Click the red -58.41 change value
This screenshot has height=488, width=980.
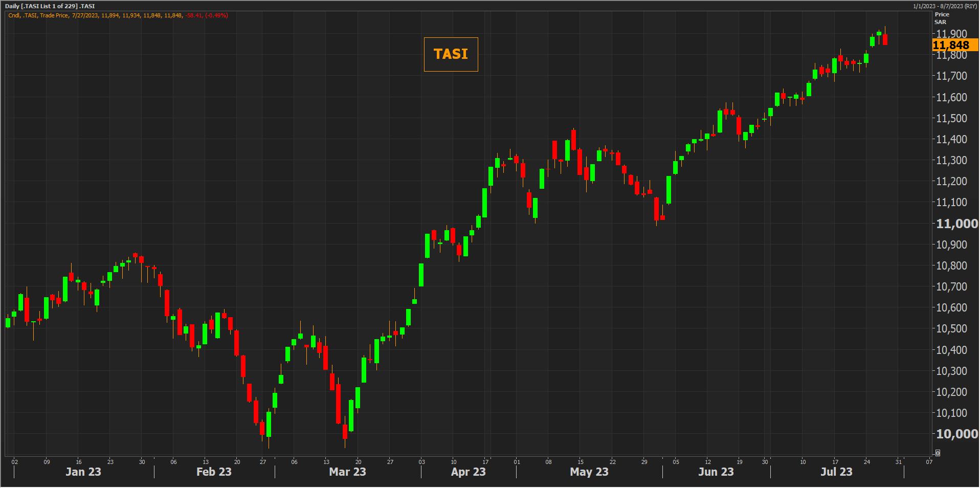pyautogui.click(x=194, y=15)
